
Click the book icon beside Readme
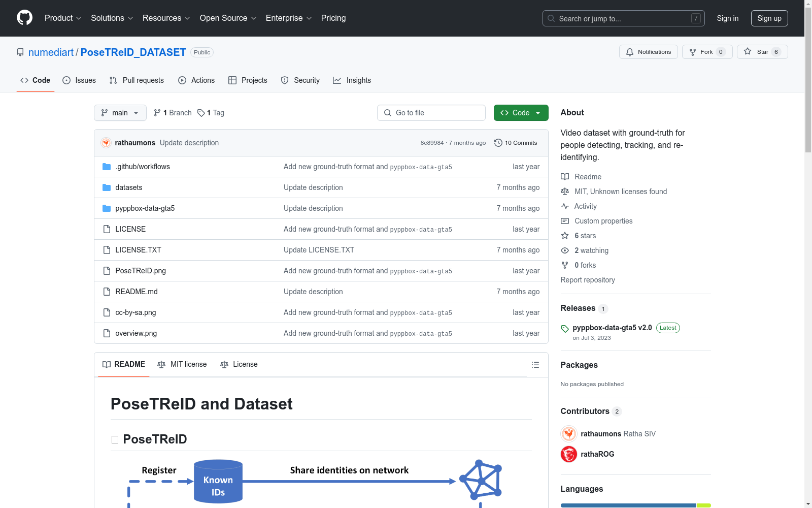[565, 177]
